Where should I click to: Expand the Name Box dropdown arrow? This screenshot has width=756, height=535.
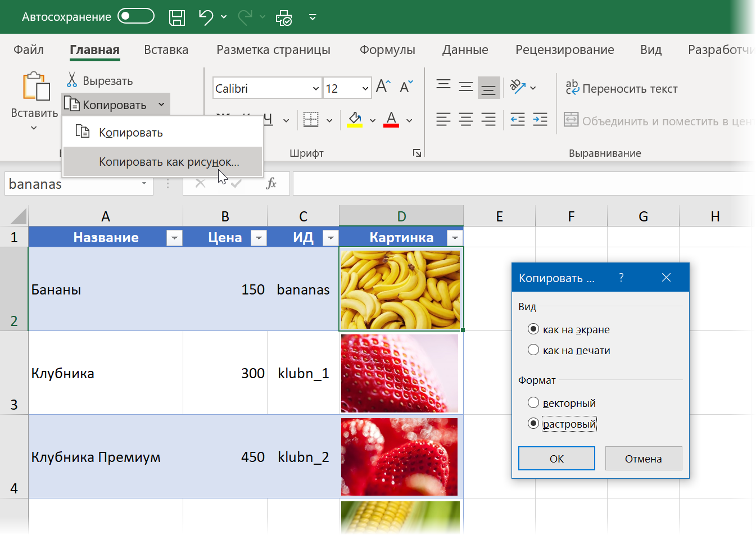coord(144,183)
